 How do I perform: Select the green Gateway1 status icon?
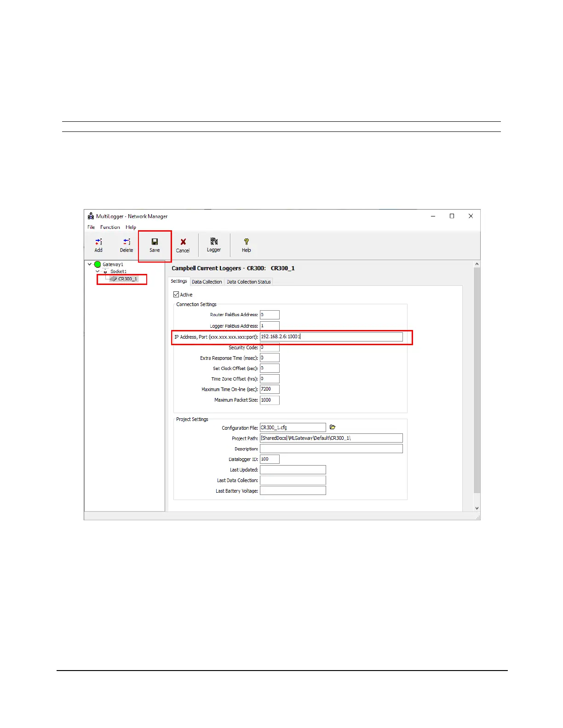point(98,264)
